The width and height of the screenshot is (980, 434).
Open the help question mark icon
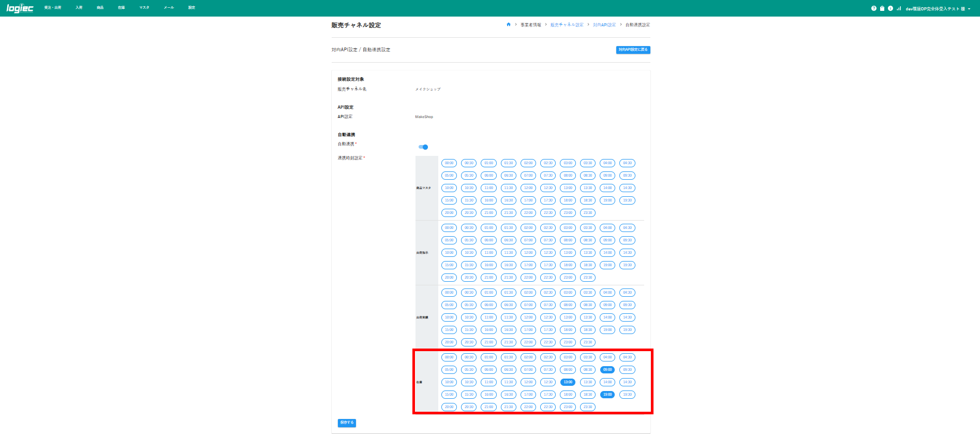pos(874,8)
